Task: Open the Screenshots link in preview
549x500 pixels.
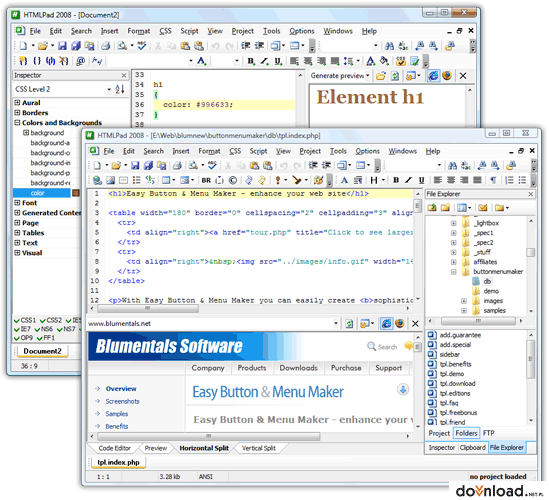Action: 123,401
